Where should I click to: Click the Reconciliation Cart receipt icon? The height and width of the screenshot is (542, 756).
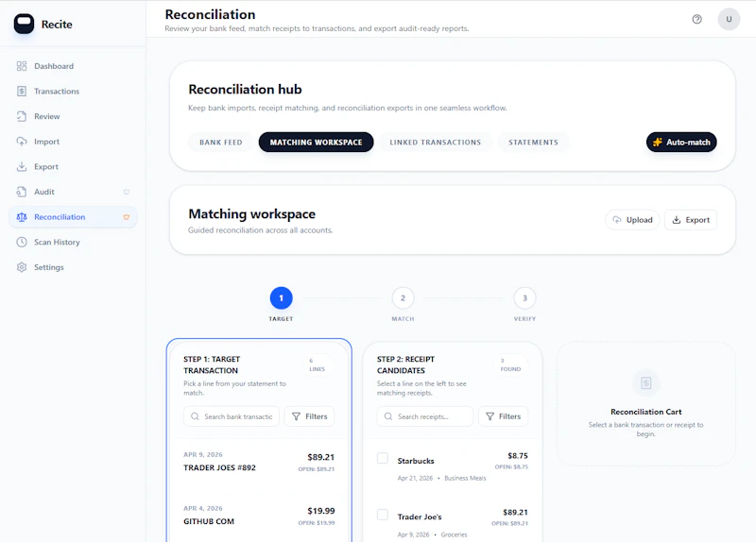(645, 383)
